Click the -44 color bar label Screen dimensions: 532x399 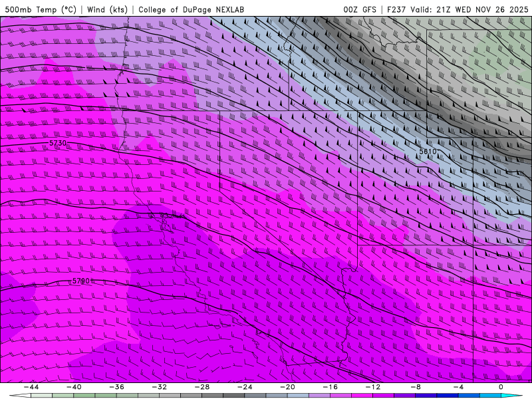[x=31, y=387]
